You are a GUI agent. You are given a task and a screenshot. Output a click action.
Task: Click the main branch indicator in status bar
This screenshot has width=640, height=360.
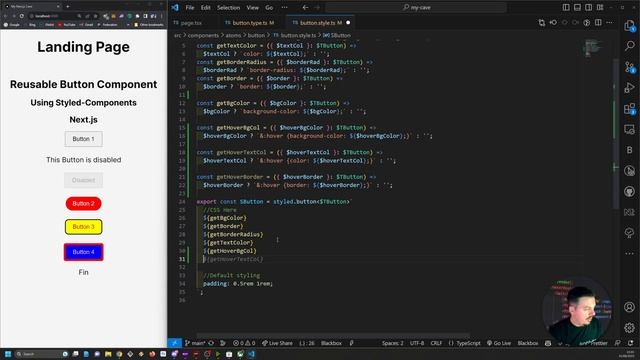195,343
